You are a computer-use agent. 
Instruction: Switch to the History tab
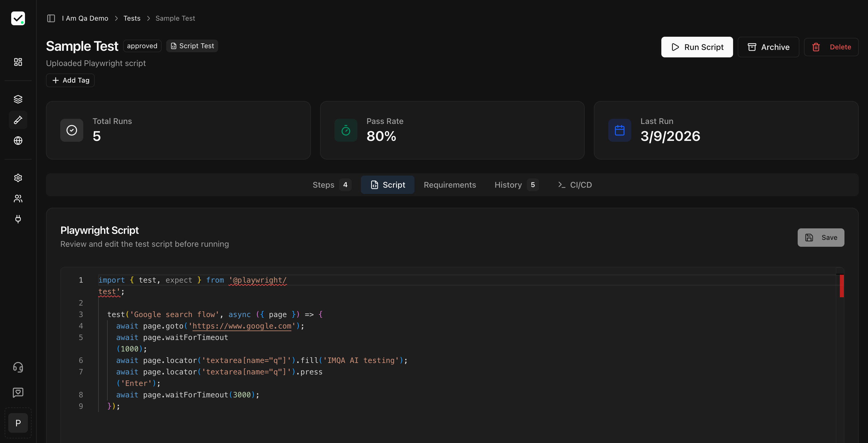click(x=516, y=184)
